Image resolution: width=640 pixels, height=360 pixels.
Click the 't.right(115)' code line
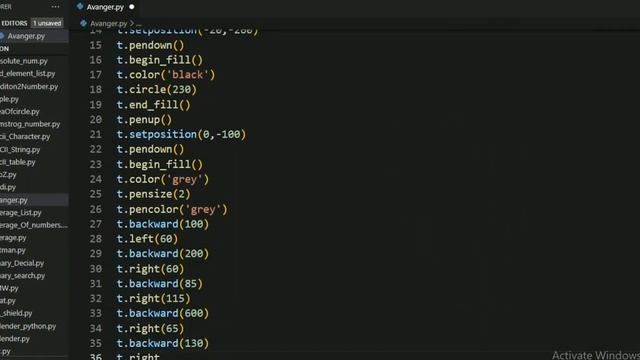153,298
